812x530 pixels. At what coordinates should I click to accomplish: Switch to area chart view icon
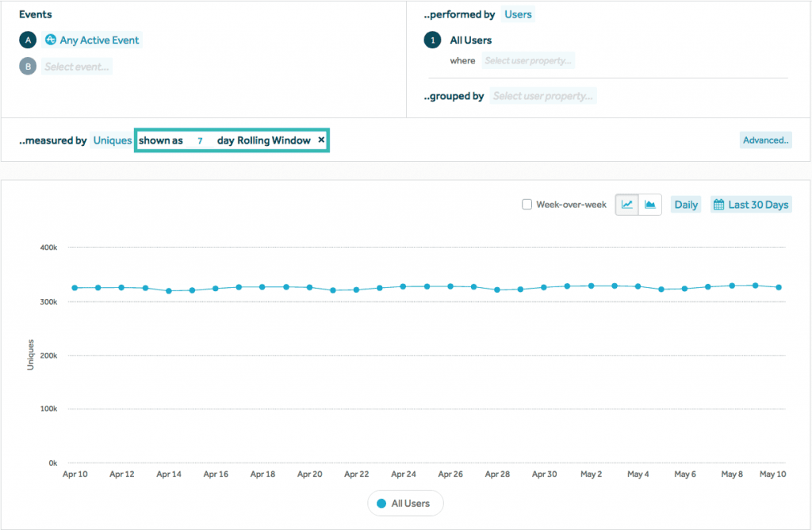pos(649,205)
